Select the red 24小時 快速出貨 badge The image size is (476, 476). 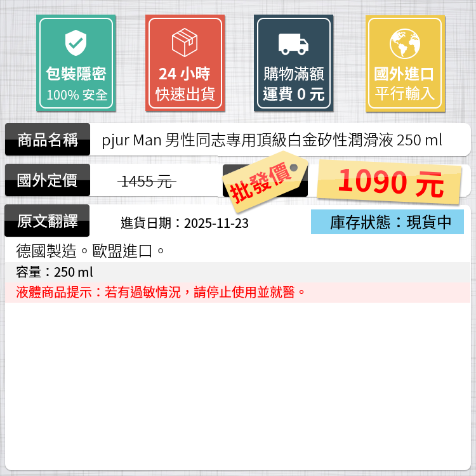coord(185,63)
